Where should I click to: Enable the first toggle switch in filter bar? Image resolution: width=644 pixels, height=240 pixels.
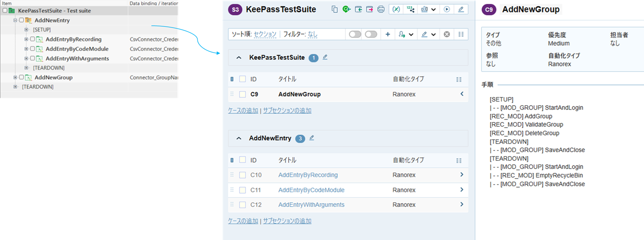pyautogui.click(x=355, y=35)
